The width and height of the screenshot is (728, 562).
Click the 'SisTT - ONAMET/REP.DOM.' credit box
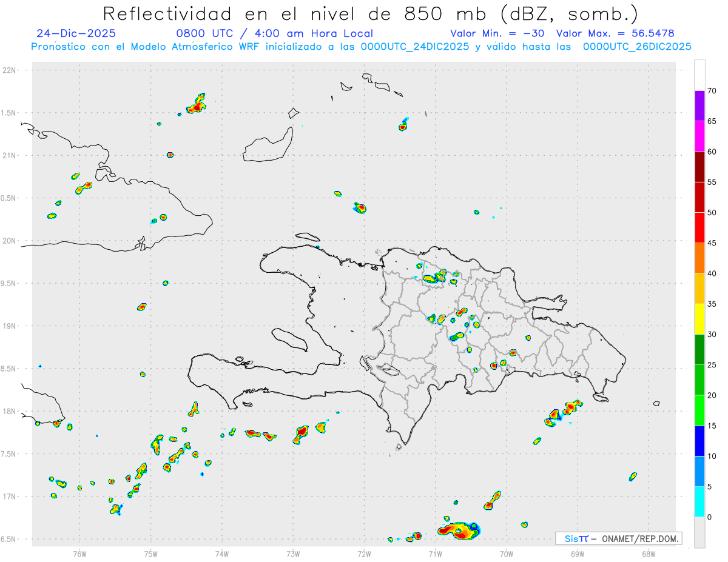click(x=618, y=538)
